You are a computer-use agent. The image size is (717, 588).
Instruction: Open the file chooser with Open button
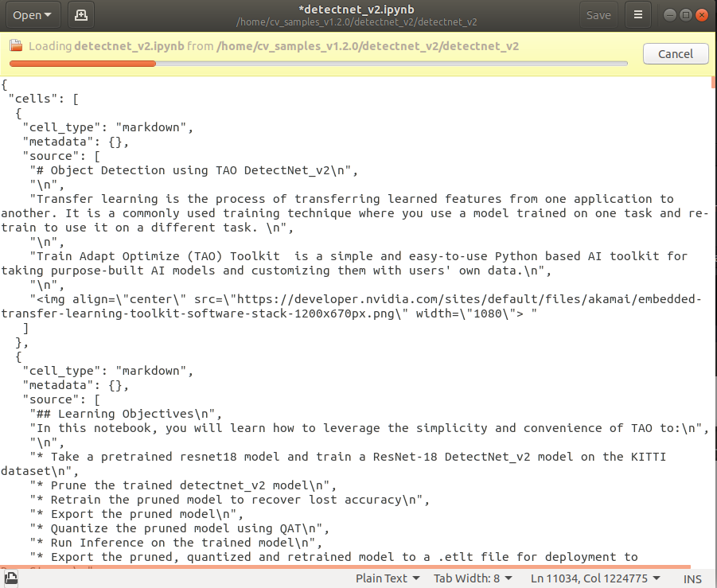pyautogui.click(x=32, y=15)
